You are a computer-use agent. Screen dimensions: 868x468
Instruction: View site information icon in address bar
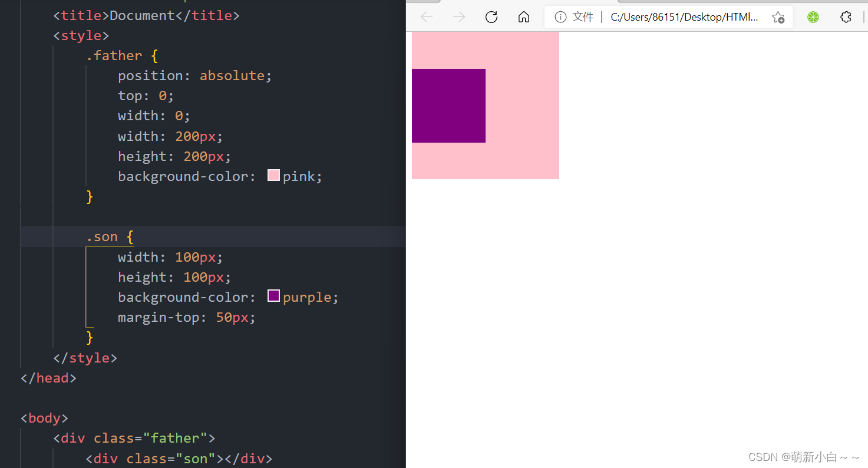click(x=560, y=17)
